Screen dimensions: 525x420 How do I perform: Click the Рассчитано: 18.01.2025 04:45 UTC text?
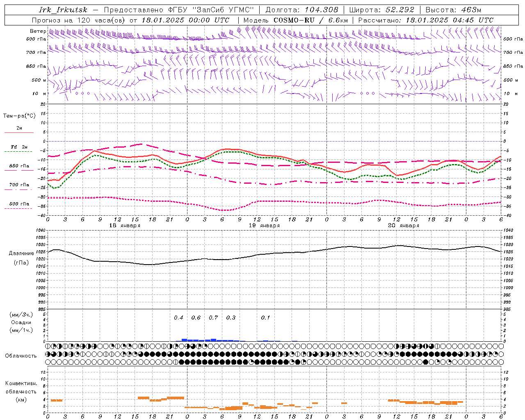[426, 20]
